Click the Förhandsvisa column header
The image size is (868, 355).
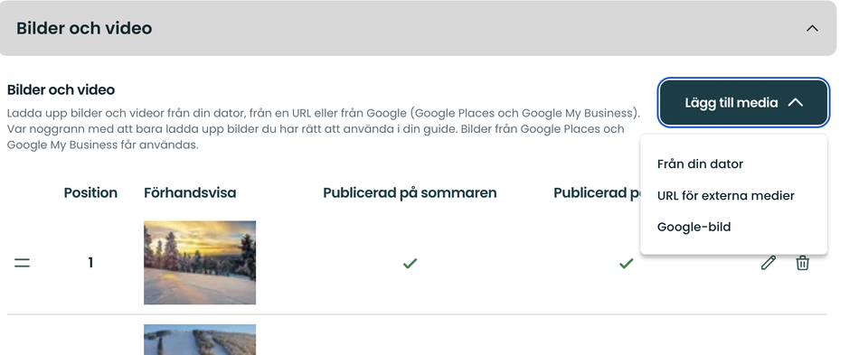click(x=190, y=193)
